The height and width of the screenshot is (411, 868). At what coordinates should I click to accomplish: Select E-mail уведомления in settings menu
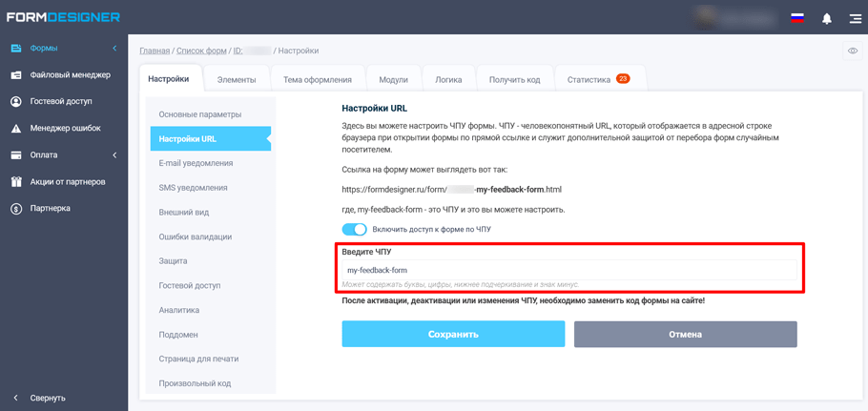point(196,163)
